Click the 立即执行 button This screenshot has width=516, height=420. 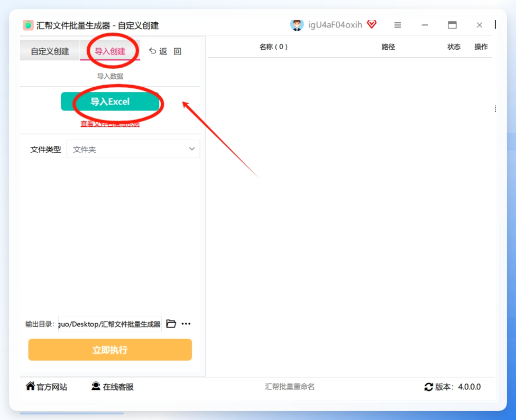[110, 350]
